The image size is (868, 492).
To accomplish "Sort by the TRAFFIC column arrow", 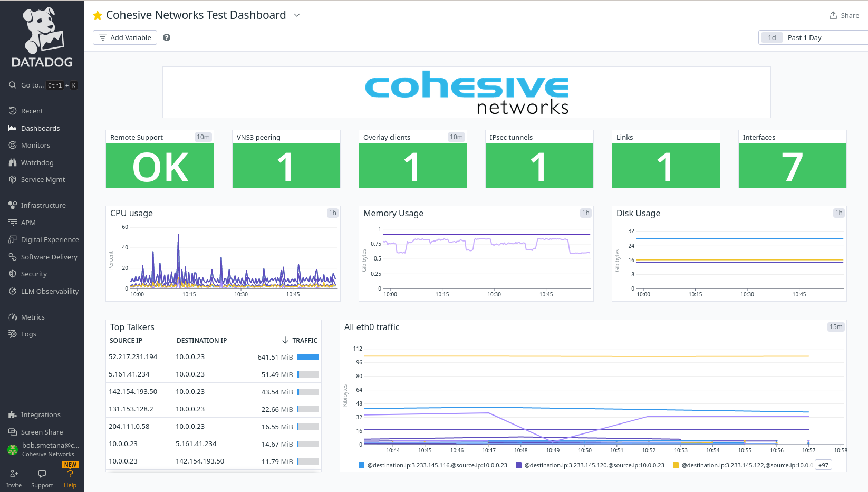I will [x=285, y=340].
